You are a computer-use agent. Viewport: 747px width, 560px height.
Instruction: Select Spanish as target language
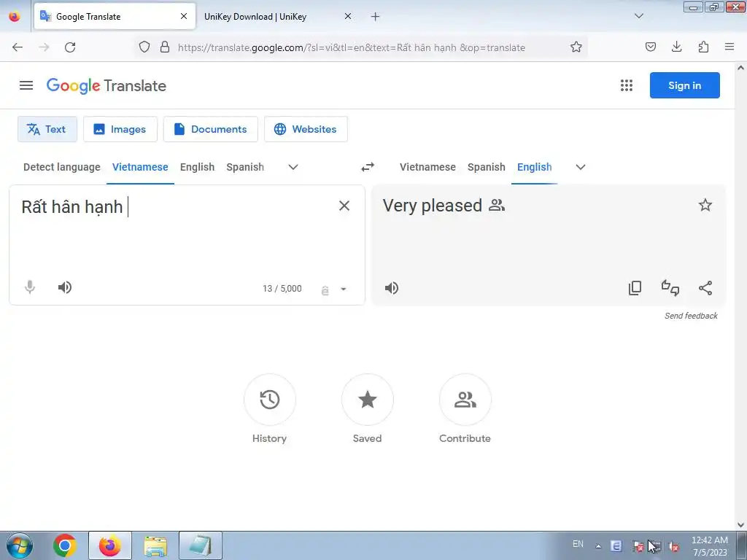[486, 167]
